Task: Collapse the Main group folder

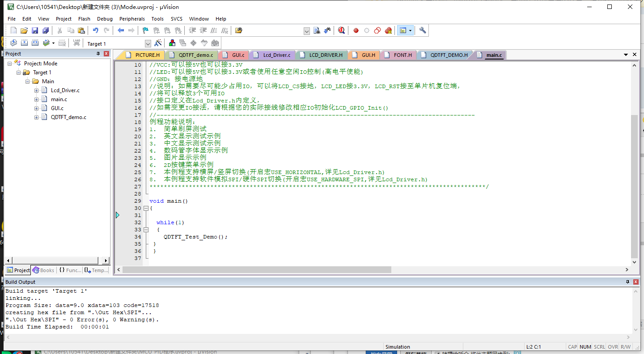Action: pyautogui.click(x=27, y=81)
